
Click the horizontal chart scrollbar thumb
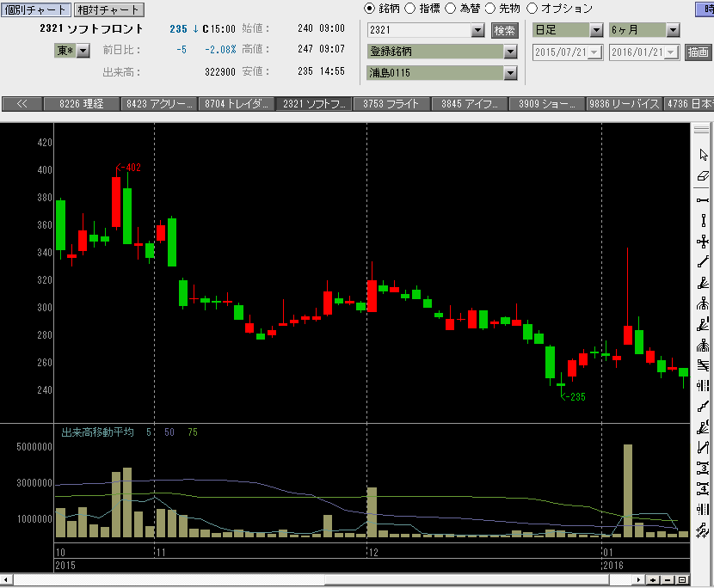(x=467, y=579)
